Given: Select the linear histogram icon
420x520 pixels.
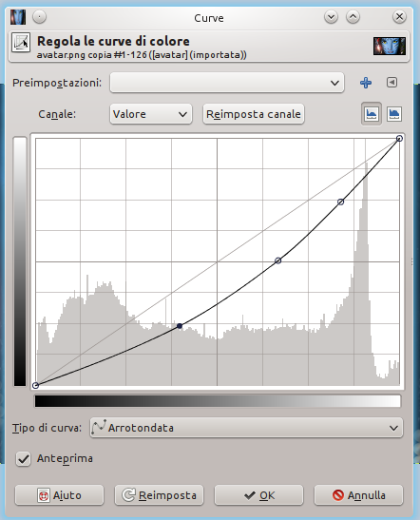Looking at the screenshot, I should tap(371, 114).
